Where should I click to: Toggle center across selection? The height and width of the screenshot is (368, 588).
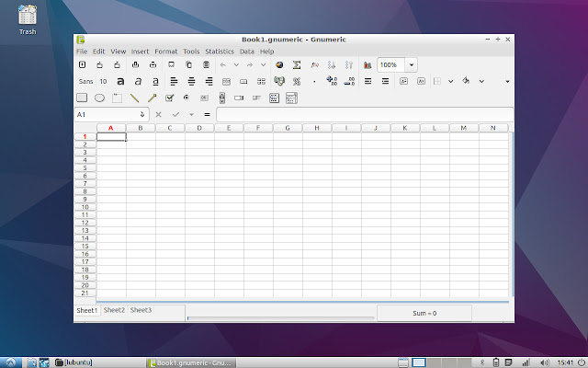pos(226,82)
